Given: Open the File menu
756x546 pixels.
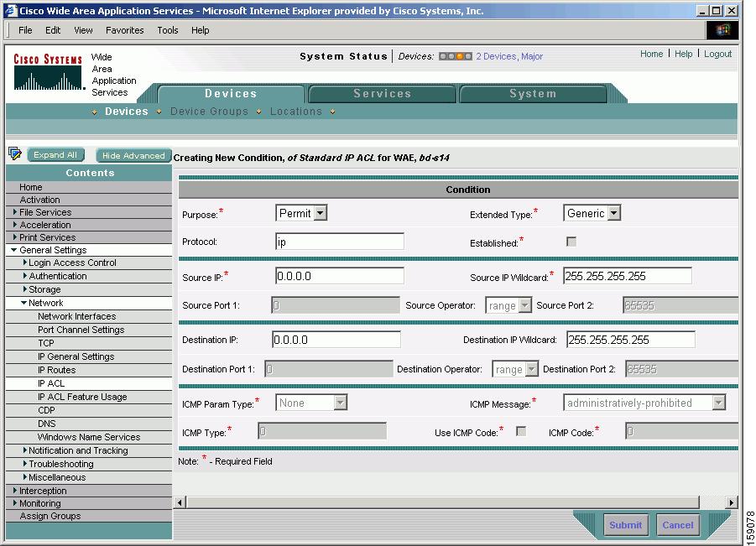Looking at the screenshot, I should pyautogui.click(x=25, y=30).
